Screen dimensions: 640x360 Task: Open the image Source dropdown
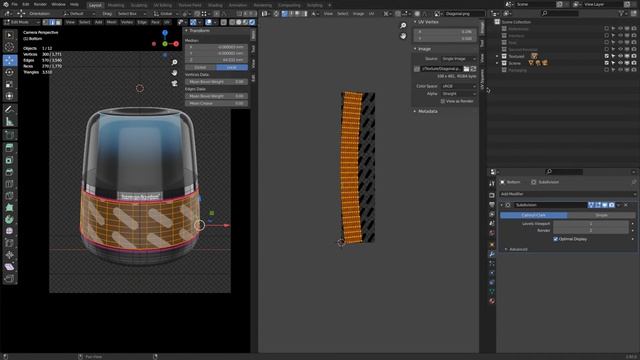pyautogui.click(x=458, y=59)
